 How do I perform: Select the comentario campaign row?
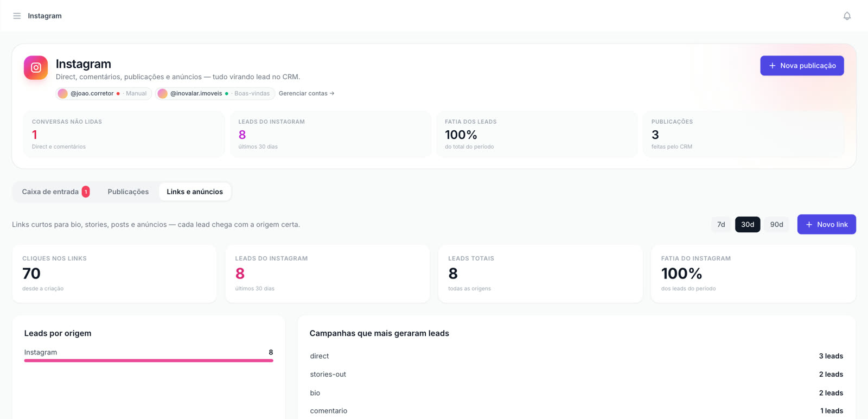pos(577,411)
